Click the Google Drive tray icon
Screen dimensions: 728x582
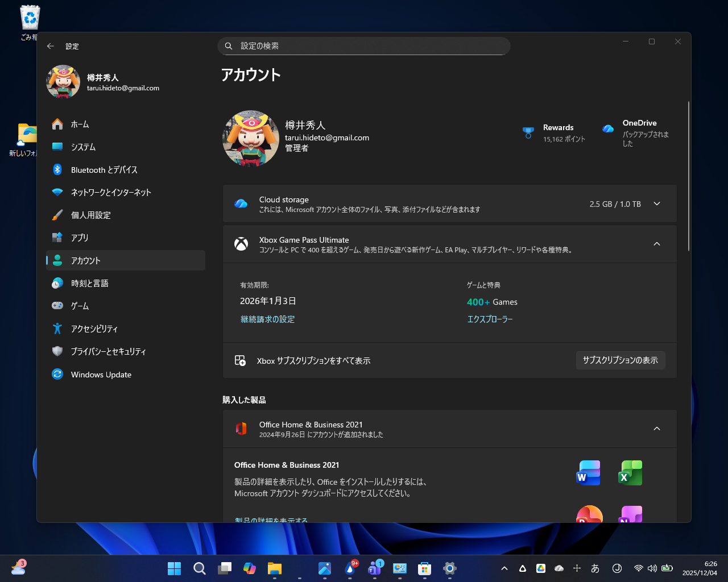[541, 568]
